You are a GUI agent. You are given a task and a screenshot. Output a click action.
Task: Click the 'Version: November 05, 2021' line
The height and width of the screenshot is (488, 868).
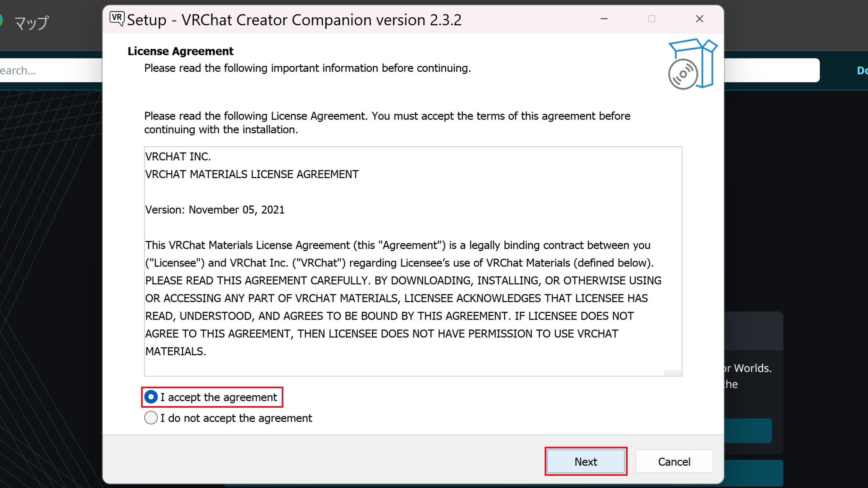[x=215, y=210]
